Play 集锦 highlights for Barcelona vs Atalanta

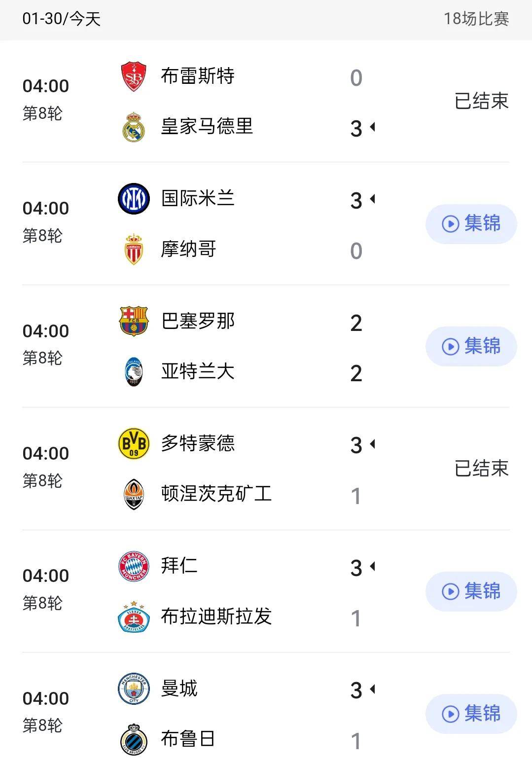click(471, 346)
